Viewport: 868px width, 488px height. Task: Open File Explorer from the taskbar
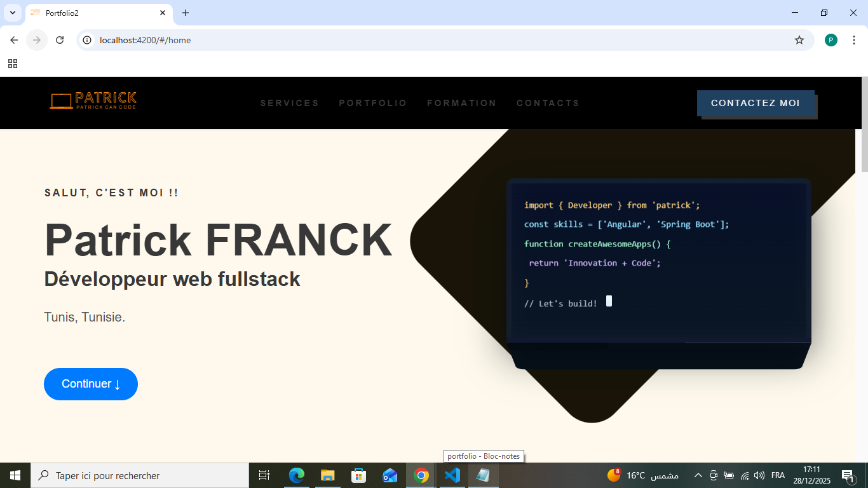(x=327, y=475)
